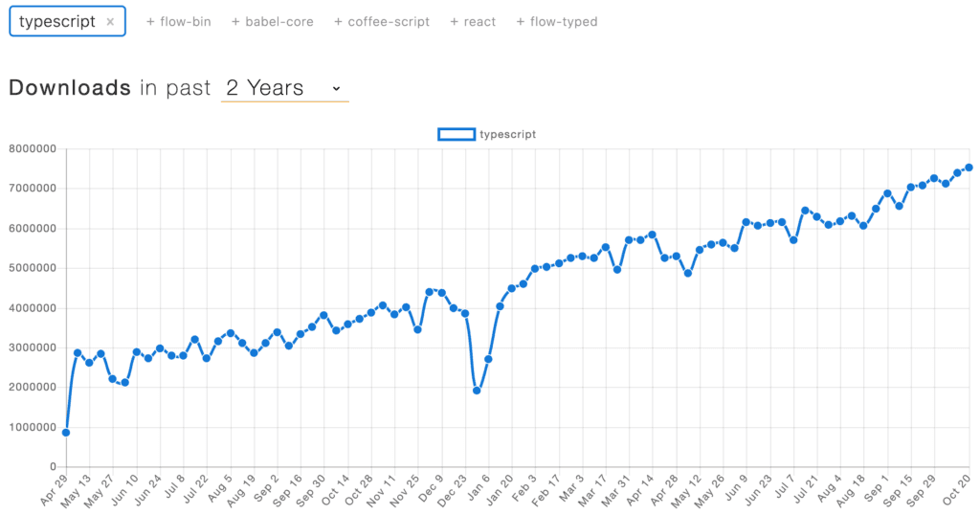Select the lowest data point after Dec 23
Screen dimensions: 980x515
coord(477,391)
